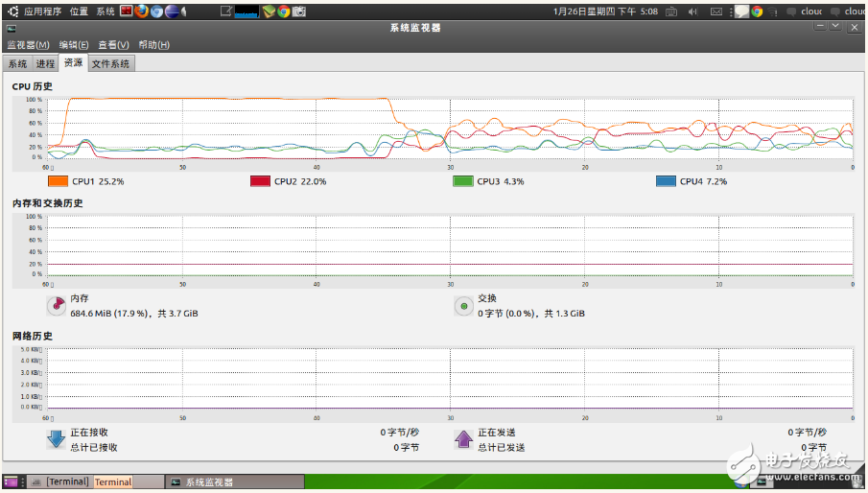
Task: Open the 监视器(M) menu
Action: tap(28, 45)
